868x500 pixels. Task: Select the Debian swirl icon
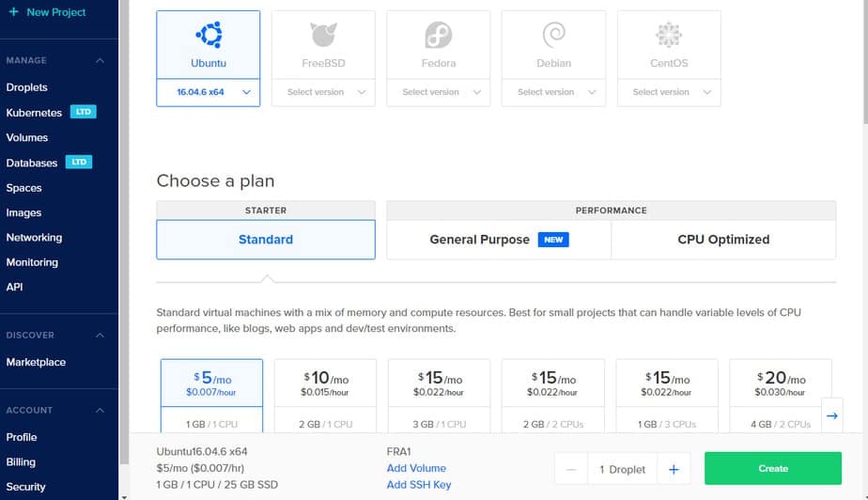[x=553, y=36]
